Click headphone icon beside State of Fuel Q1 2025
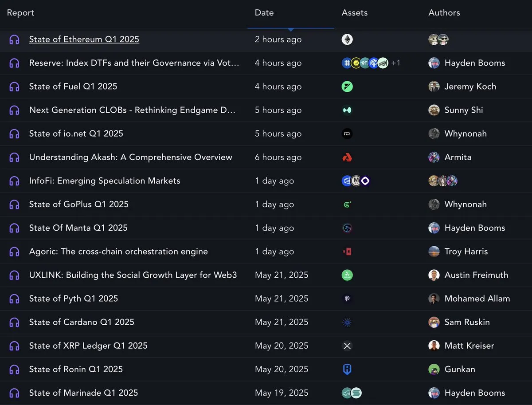This screenshot has height=405, width=532. [x=14, y=87]
